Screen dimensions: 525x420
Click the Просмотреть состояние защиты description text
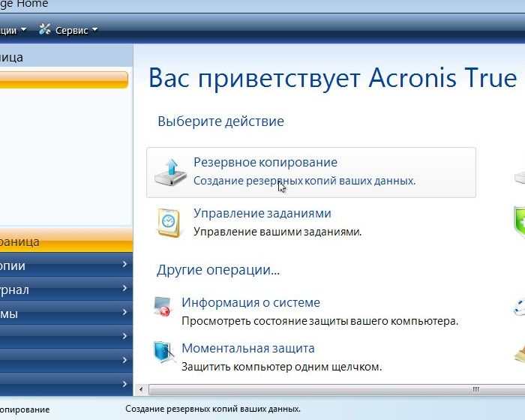click(319, 321)
